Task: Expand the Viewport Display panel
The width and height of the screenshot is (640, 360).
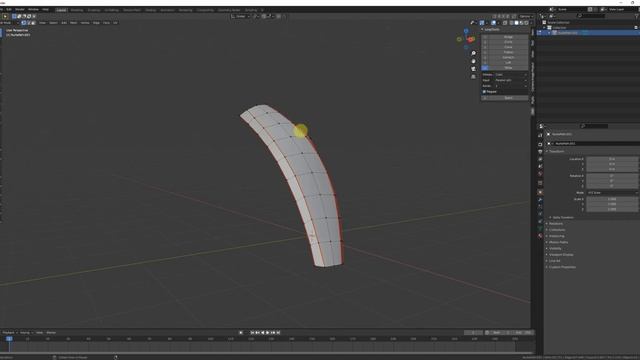Action: coord(561,255)
